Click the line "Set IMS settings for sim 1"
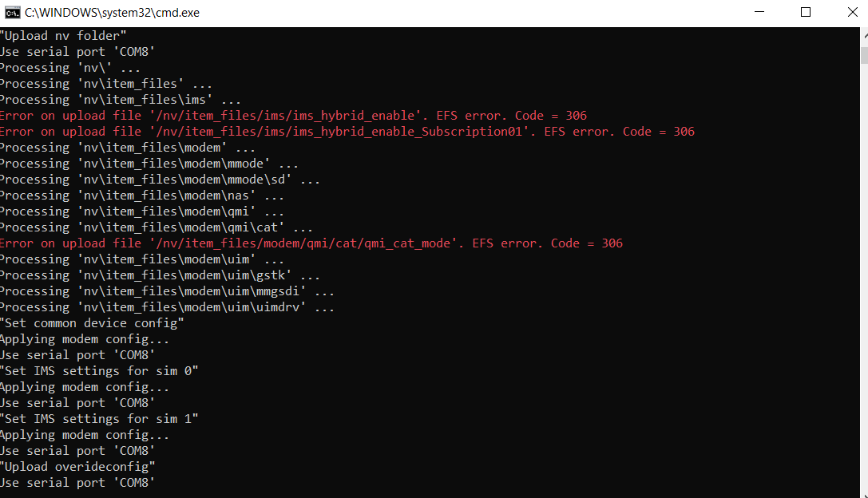868x498 pixels. [x=99, y=420]
